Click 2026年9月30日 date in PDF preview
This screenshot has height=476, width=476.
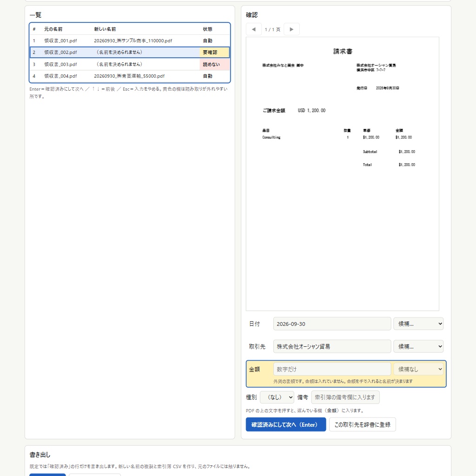(387, 88)
